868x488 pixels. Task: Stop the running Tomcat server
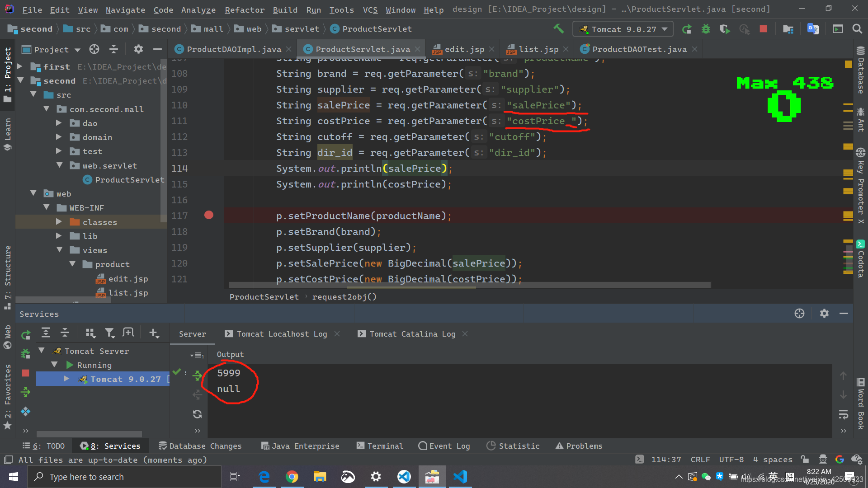click(x=763, y=29)
